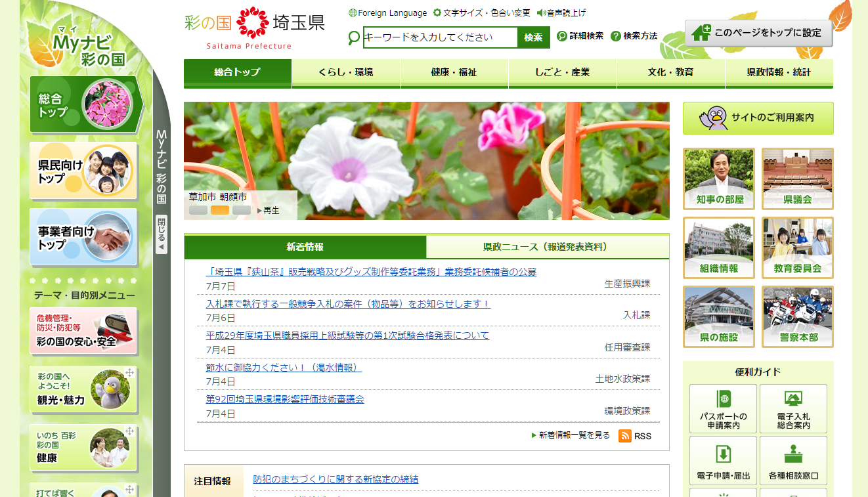
Task: Click the move handle on 観光・魅力 banner
Action: point(129,373)
